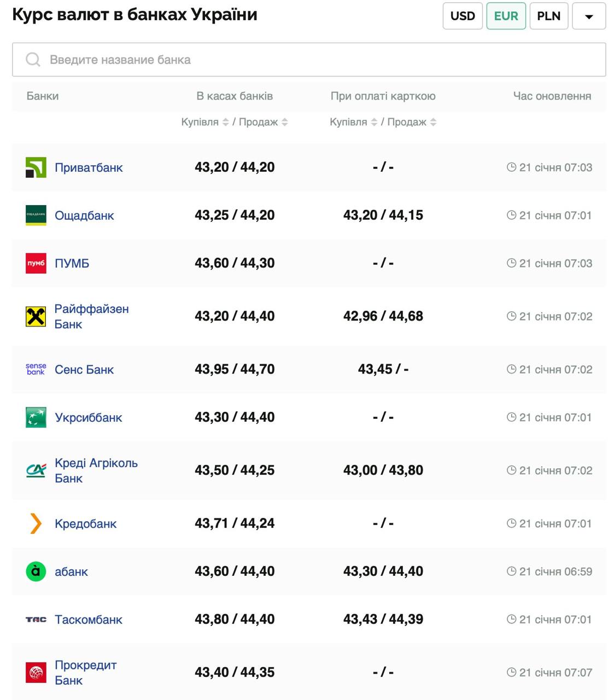
Task: Expand the additional currencies dropdown arrow
Action: point(589,16)
